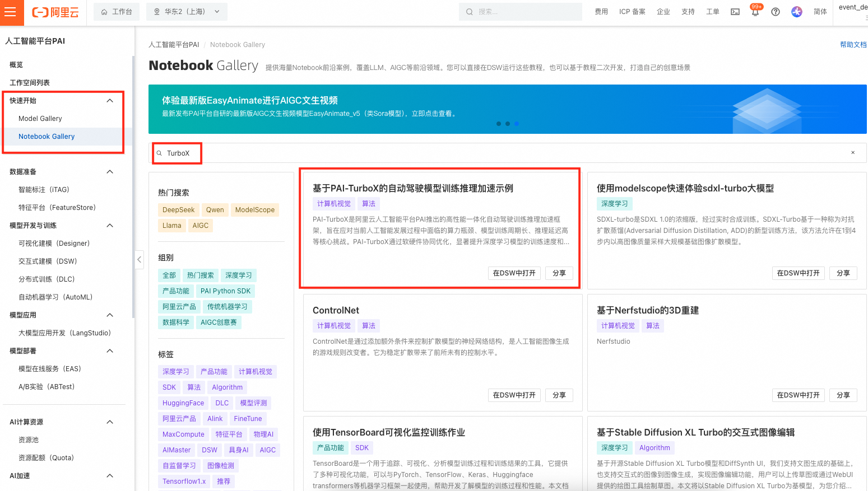
Task: Collapse the filter side panel arrow
Action: click(x=140, y=259)
